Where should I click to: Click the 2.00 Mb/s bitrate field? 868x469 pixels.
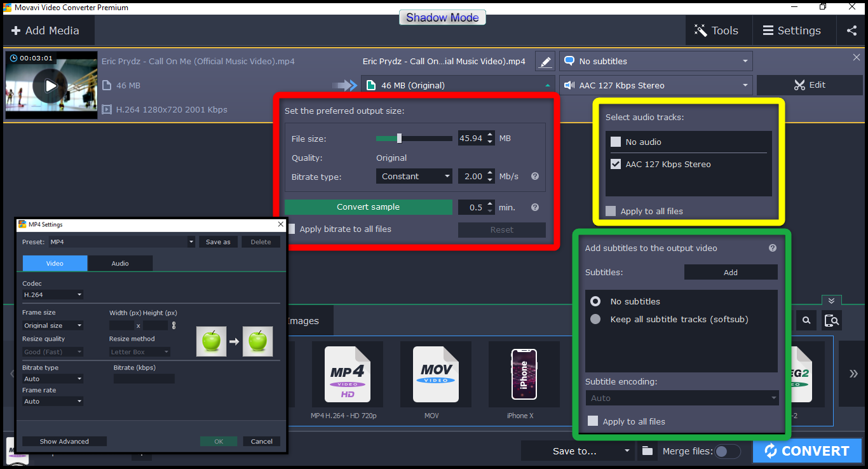coord(471,176)
